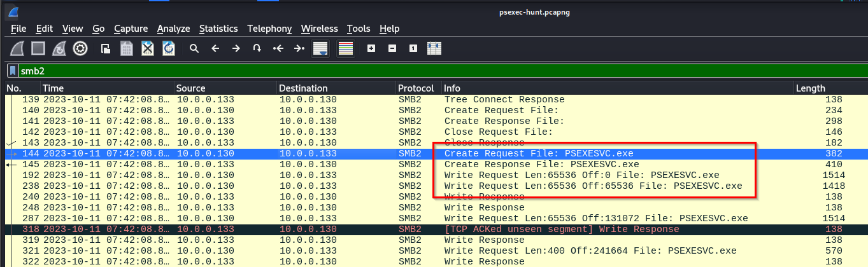
Task: Open the Statistics menu
Action: (x=218, y=29)
